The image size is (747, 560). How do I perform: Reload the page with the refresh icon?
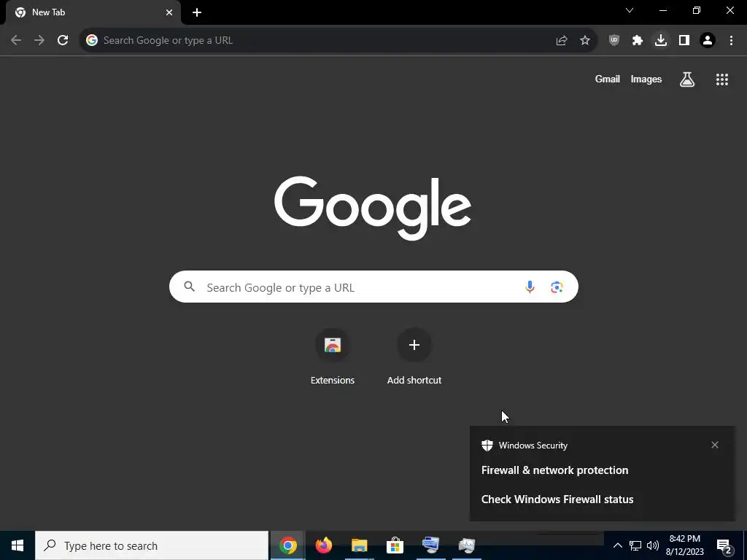(63, 41)
